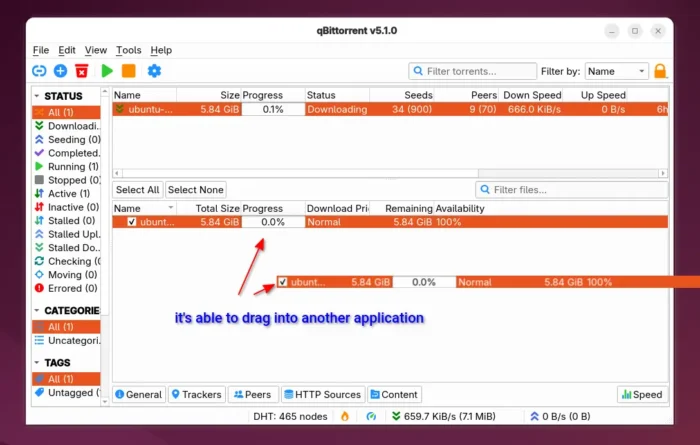
Task: Click the right arrow of horizontal scrollbar
Action: [x=663, y=173]
